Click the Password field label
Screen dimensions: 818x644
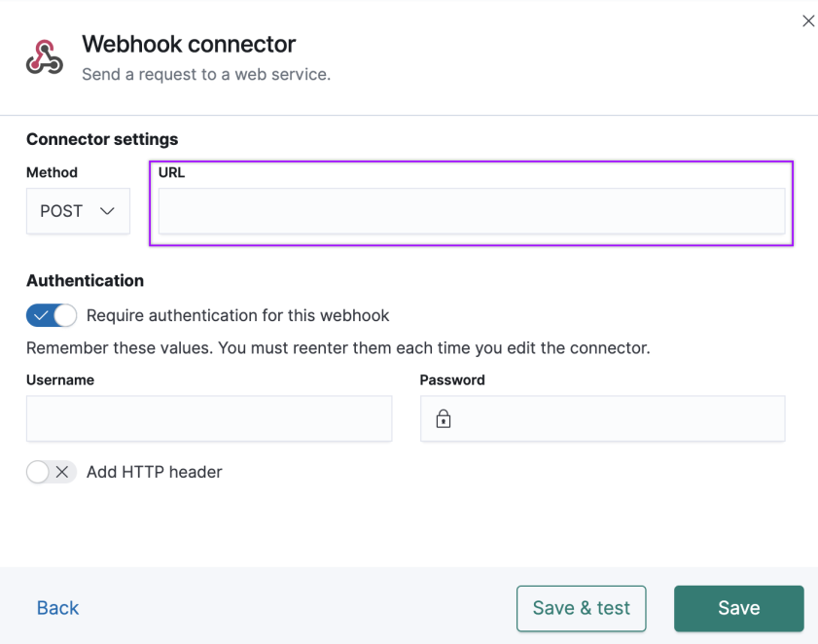(x=452, y=380)
